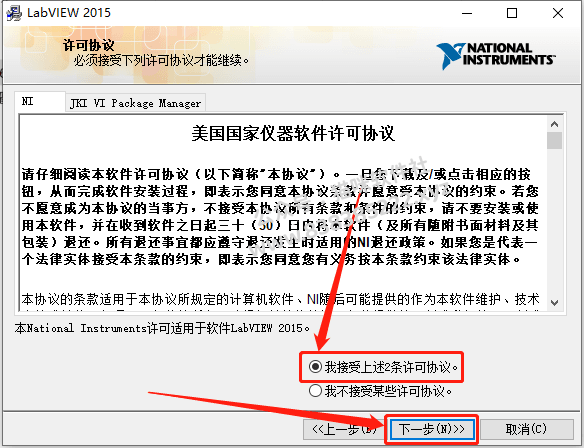Click the LabVIEW 2015 title bar text
584x448 pixels.
69,13
